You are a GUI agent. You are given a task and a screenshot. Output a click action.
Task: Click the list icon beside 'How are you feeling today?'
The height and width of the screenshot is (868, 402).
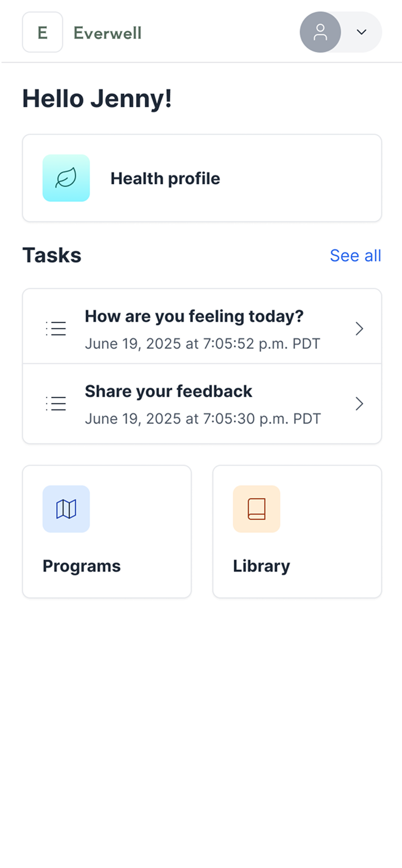(x=56, y=328)
